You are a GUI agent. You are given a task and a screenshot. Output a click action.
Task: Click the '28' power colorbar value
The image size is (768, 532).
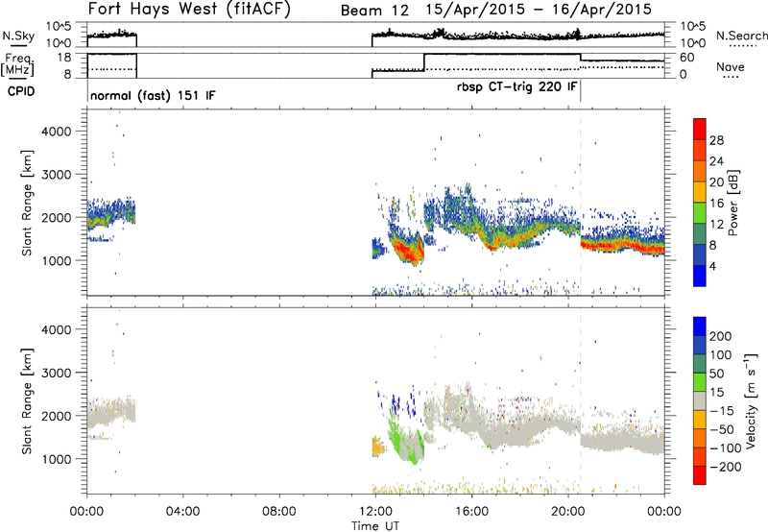[x=716, y=140]
